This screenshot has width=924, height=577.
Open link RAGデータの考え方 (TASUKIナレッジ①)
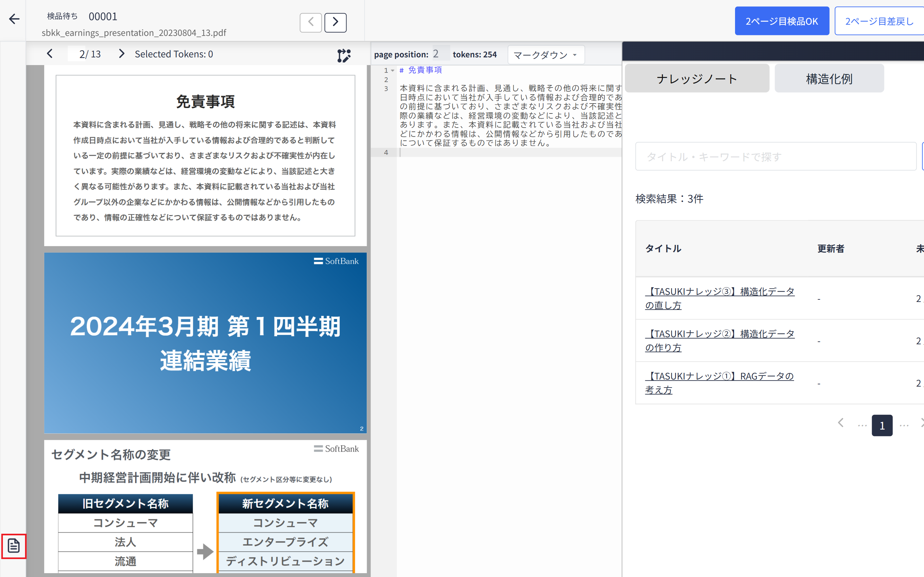click(x=719, y=383)
